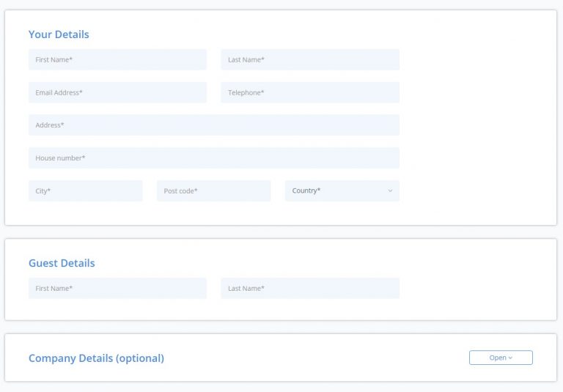Click the Guest Details heading

[x=62, y=263]
